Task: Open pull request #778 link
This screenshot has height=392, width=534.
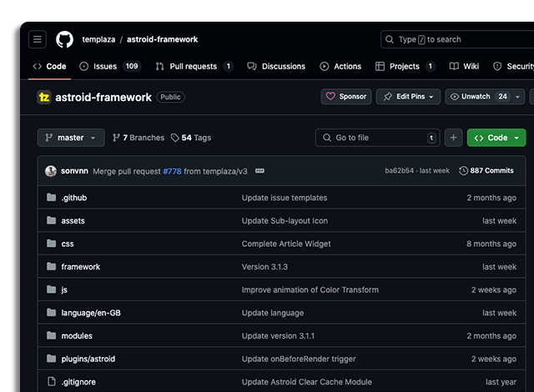Action: click(x=172, y=171)
